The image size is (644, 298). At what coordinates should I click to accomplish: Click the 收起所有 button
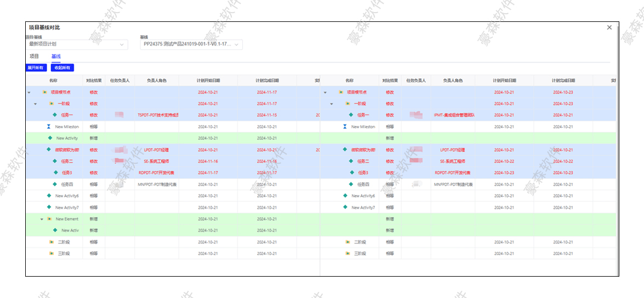(x=62, y=68)
